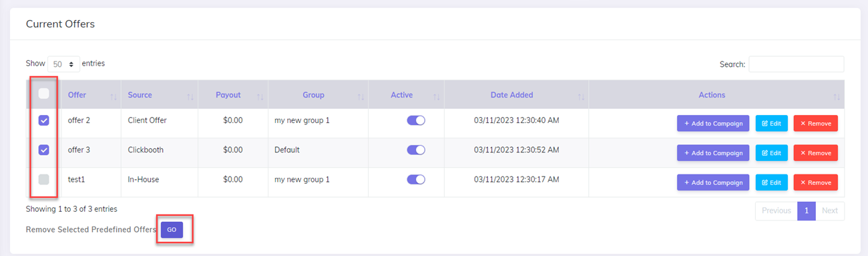Click the 'Current Offers' heading
Viewport: 868px width, 256px height.
[x=60, y=24]
